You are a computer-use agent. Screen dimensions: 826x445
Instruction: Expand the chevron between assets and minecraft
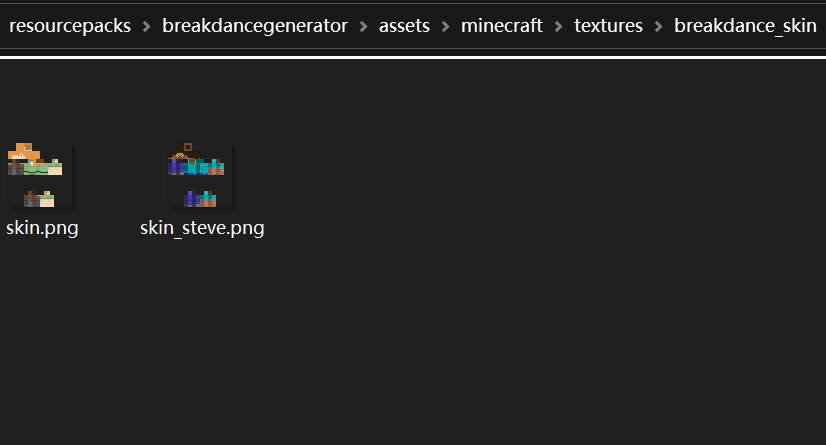click(446, 26)
